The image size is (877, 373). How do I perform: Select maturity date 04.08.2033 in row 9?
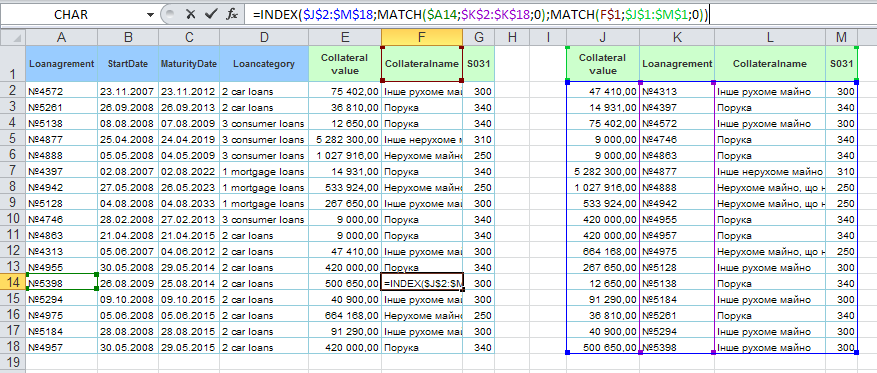(189, 202)
